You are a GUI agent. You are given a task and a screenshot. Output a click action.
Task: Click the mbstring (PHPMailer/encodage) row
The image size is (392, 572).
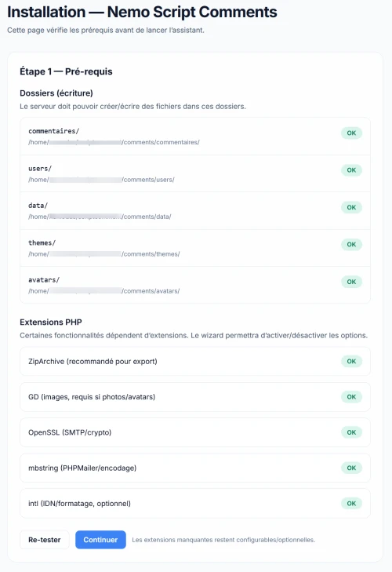click(x=195, y=468)
